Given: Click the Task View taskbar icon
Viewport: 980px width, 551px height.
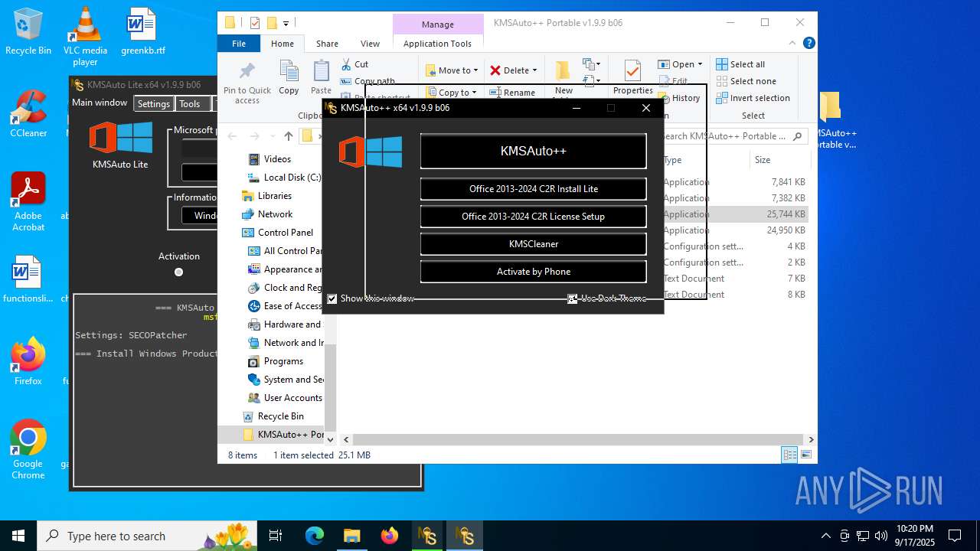Looking at the screenshot, I should tap(276, 536).
